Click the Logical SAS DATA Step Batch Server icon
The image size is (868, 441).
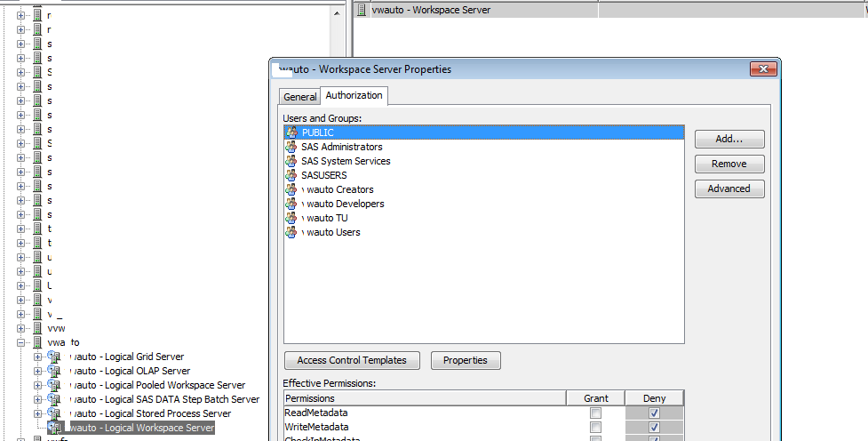pos(53,399)
